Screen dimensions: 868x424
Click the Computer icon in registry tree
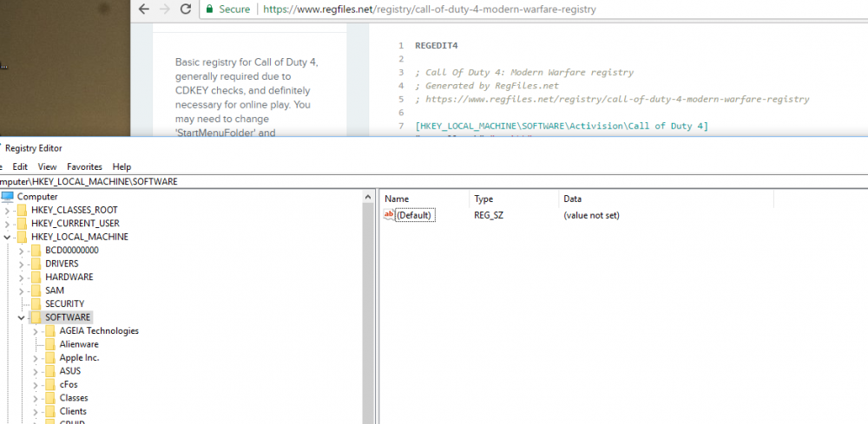8,197
